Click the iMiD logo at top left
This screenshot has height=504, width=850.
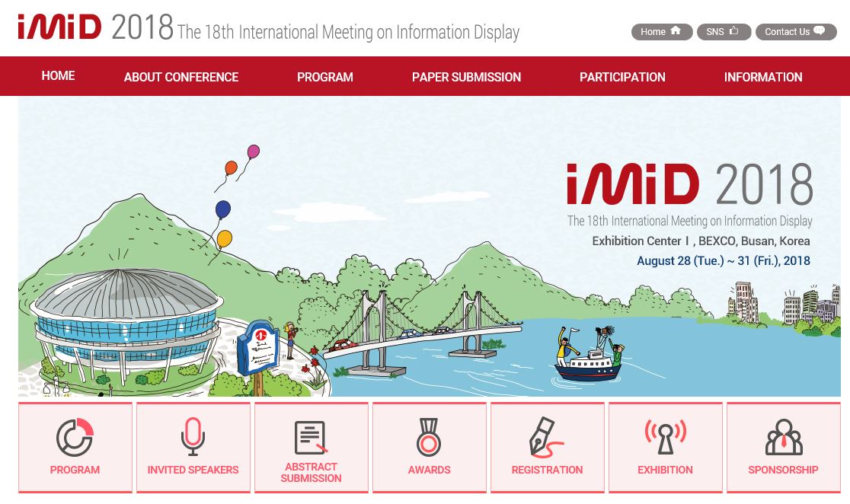click(59, 27)
